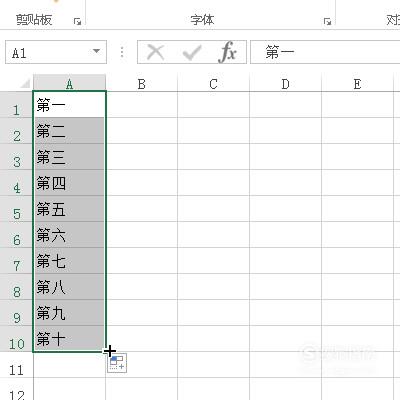Click the Enter checkmark icon
The height and width of the screenshot is (400, 400).
pos(192,52)
